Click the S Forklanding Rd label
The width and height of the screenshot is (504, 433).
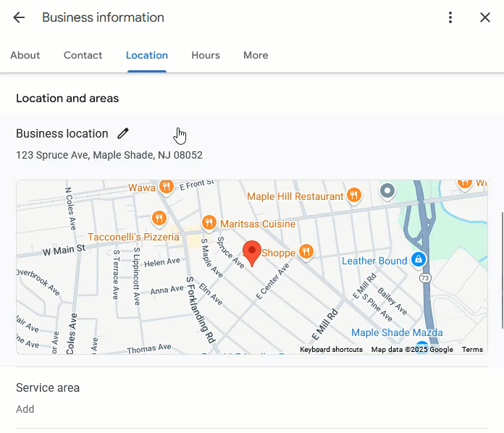pyautogui.click(x=201, y=310)
